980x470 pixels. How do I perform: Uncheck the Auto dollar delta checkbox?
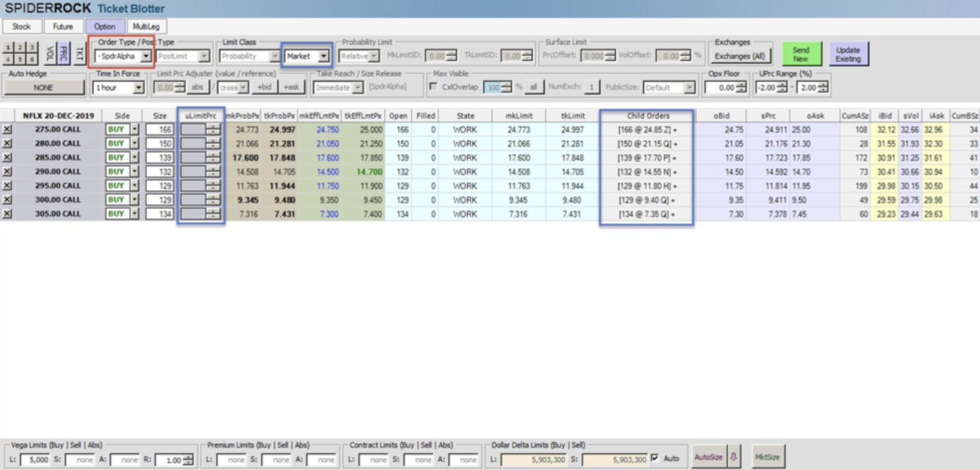pyautogui.click(x=655, y=458)
